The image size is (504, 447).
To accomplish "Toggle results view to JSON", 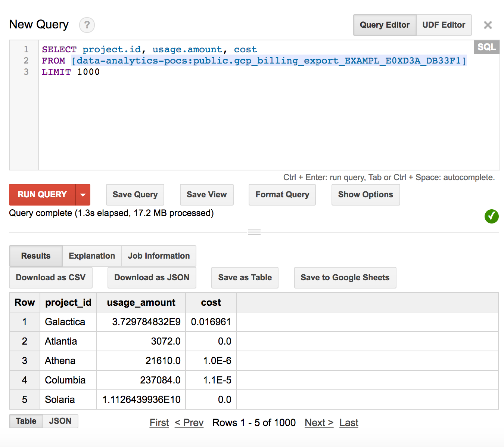I will (x=60, y=421).
